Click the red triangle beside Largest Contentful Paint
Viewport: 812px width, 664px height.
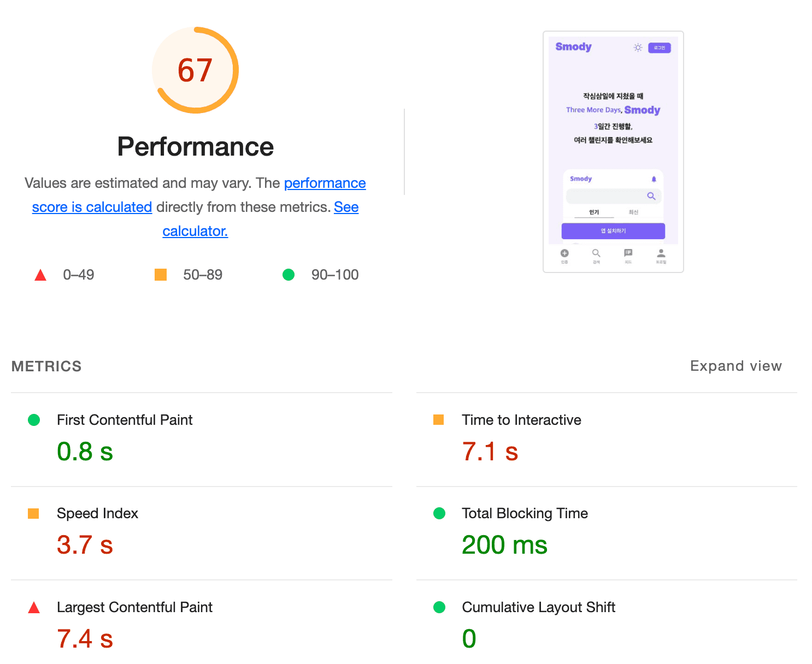click(34, 607)
